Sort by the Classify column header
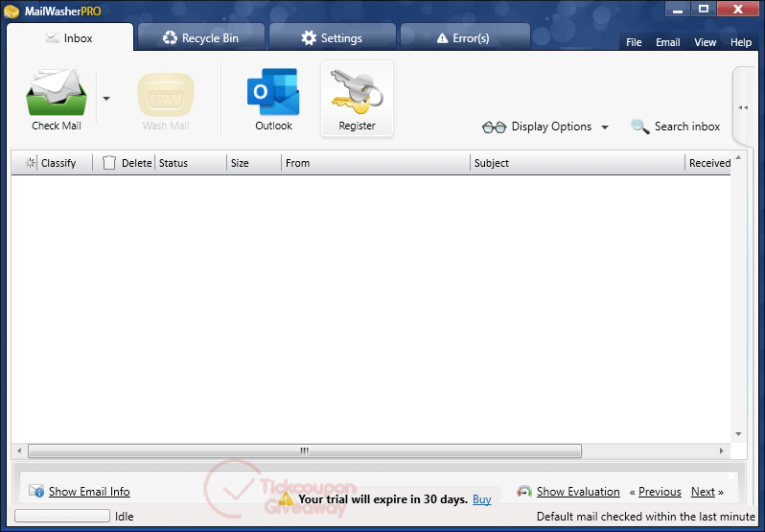 coord(58,163)
